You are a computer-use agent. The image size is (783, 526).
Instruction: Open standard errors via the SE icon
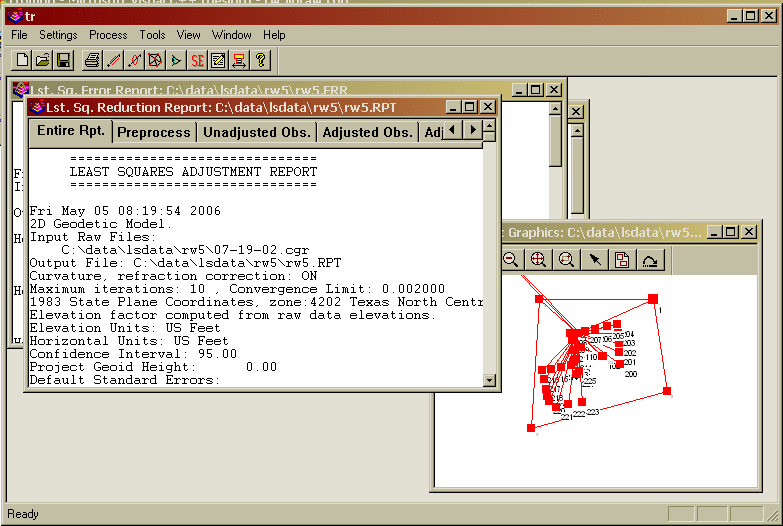[x=197, y=60]
